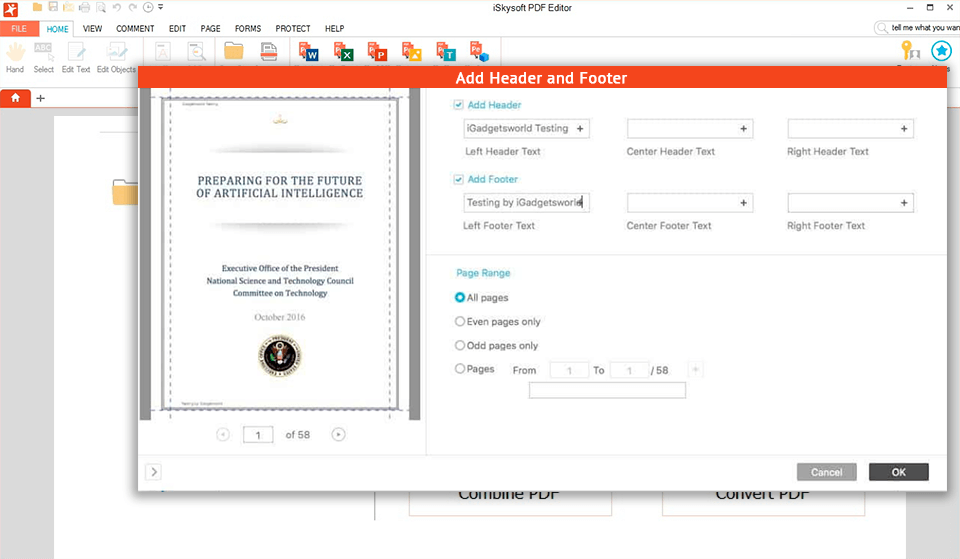The height and width of the screenshot is (559, 960).
Task: Select the Hand tool
Action: point(15,56)
